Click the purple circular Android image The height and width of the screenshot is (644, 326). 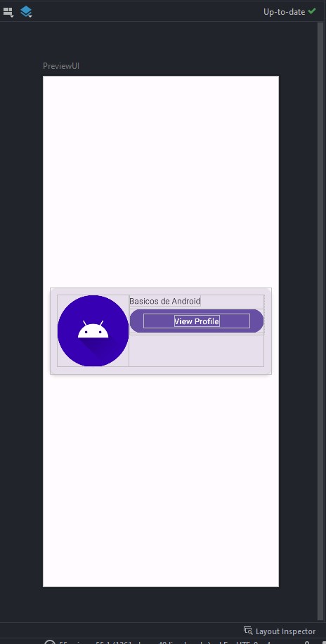tap(93, 330)
